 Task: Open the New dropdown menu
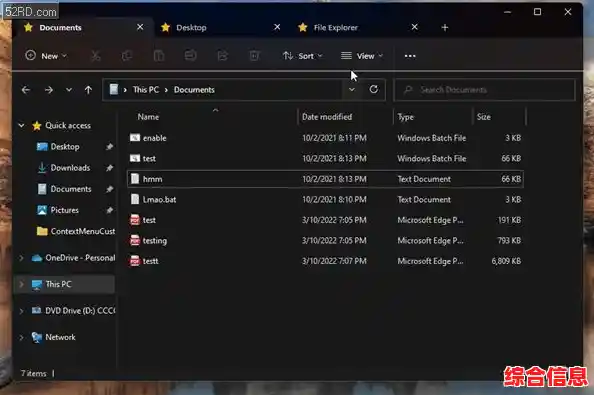(46, 56)
